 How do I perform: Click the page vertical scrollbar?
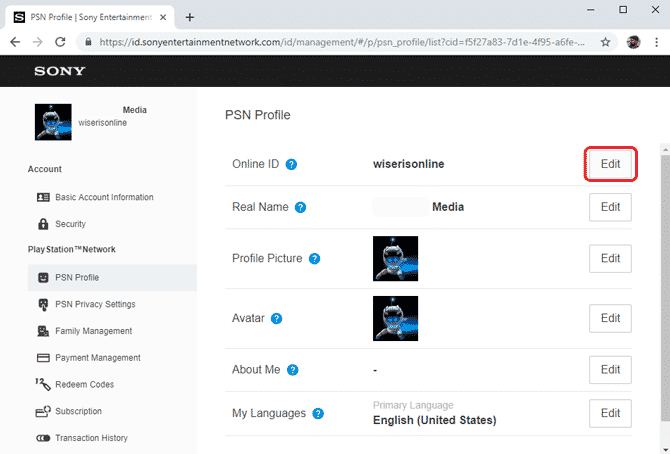(x=665, y=289)
